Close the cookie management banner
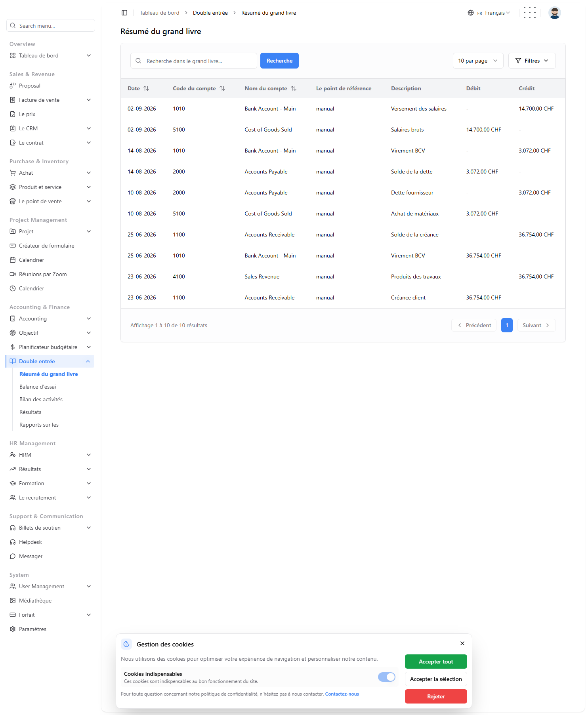Screen dimensions: 588x715 462,643
